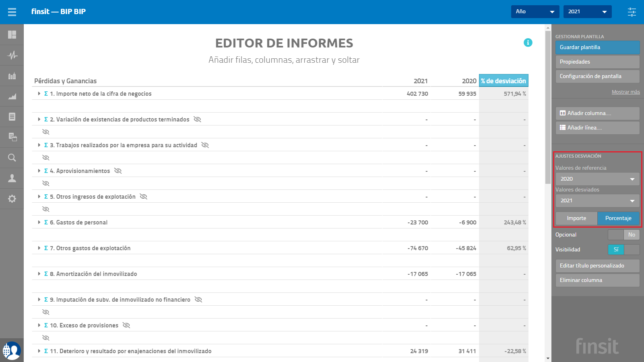Open Propiedades
Viewport: 644px width, 362px height.
[597, 62]
